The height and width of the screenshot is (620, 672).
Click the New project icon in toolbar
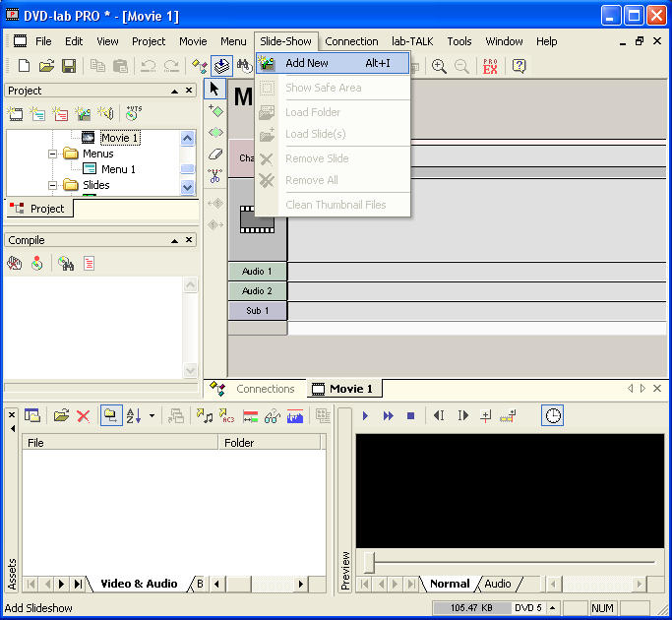click(24, 66)
